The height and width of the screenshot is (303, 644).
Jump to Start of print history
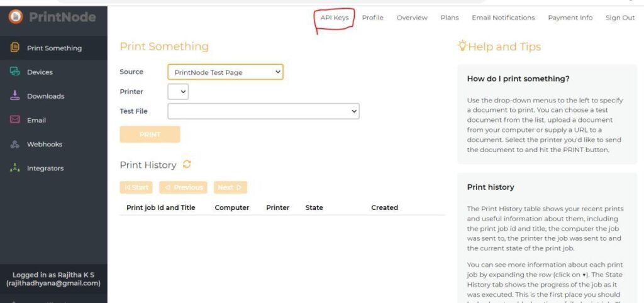136,187
